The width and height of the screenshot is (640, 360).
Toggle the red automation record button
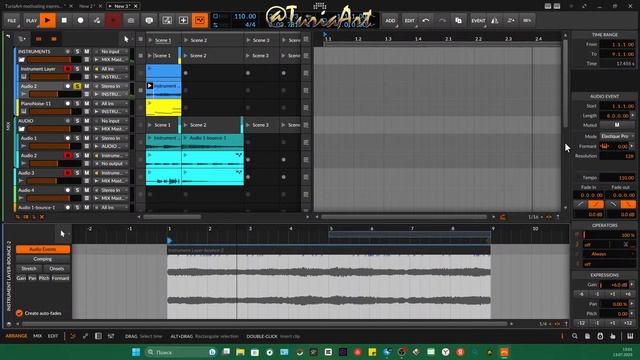(113, 20)
